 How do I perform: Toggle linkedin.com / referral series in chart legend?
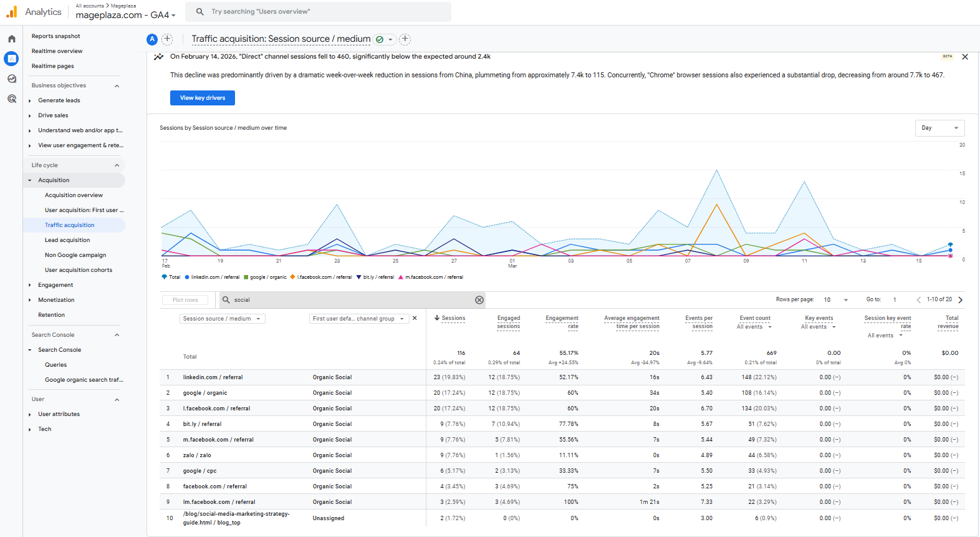click(x=212, y=277)
